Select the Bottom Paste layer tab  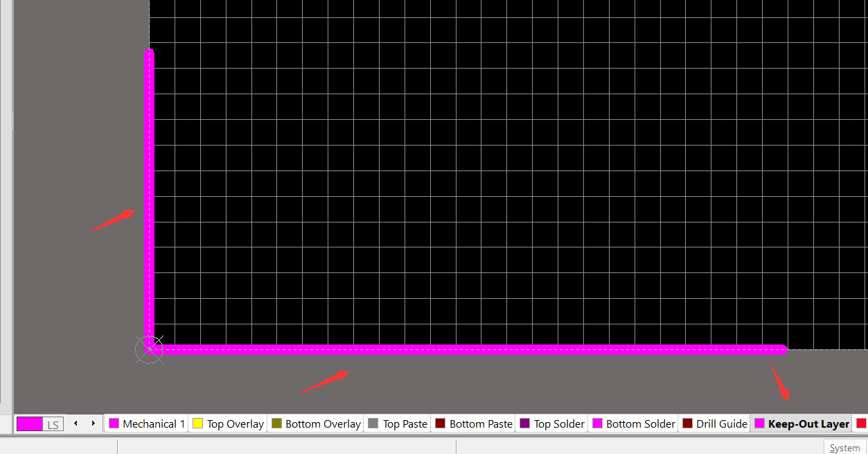point(473,424)
